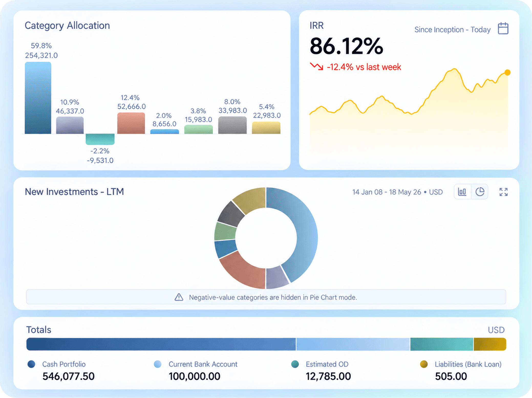This screenshot has width=532, height=398.
Task: Click the small dark-blue donut segment
Action: [225, 249]
